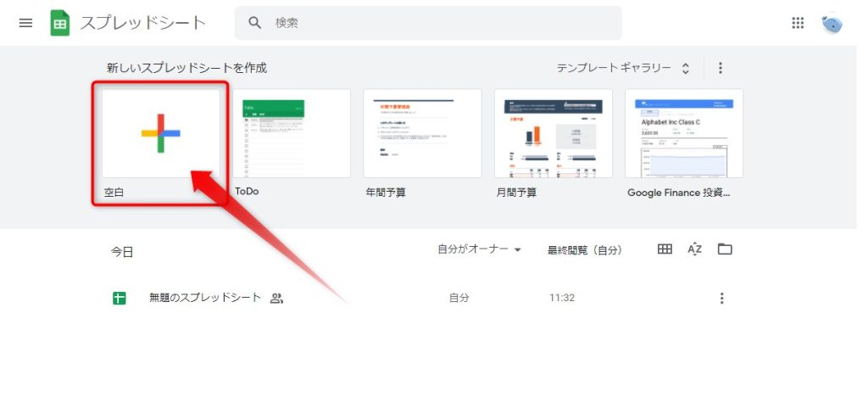The height and width of the screenshot is (397, 868).
Task: Click the shared people icon
Action: click(276, 299)
